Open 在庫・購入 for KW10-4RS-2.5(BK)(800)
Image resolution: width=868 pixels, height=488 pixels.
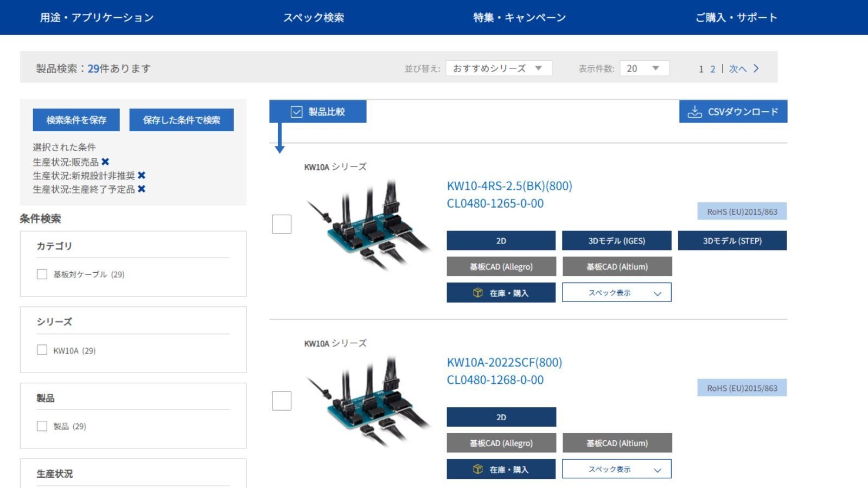click(x=501, y=293)
